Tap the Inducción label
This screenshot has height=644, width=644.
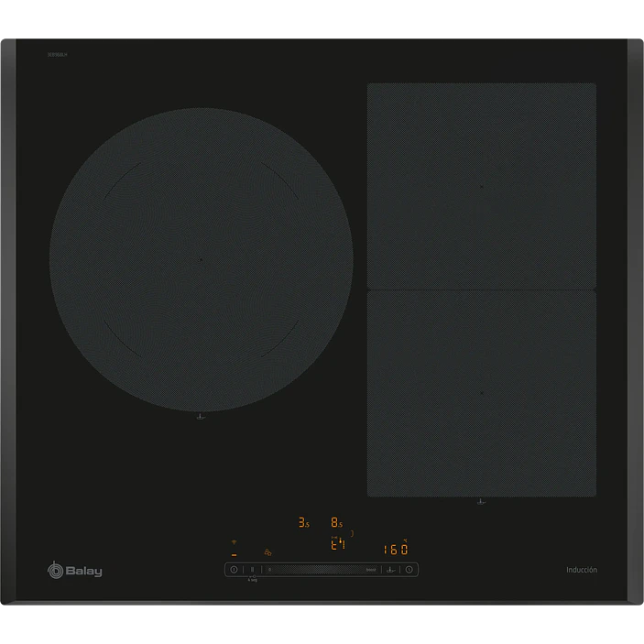coord(582,570)
